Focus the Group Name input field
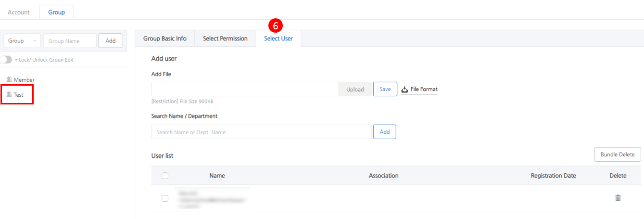This screenshot has height=219, width=644. click(x=70, y=41)
